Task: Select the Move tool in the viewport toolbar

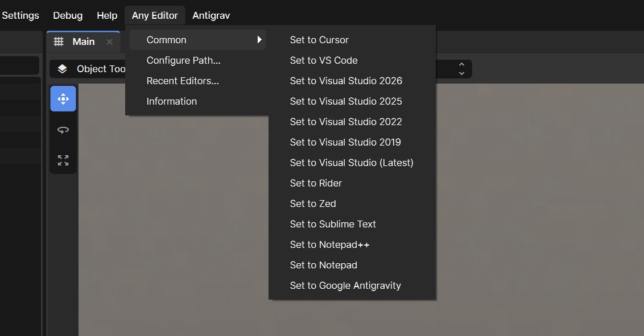Action: point(63,99)
